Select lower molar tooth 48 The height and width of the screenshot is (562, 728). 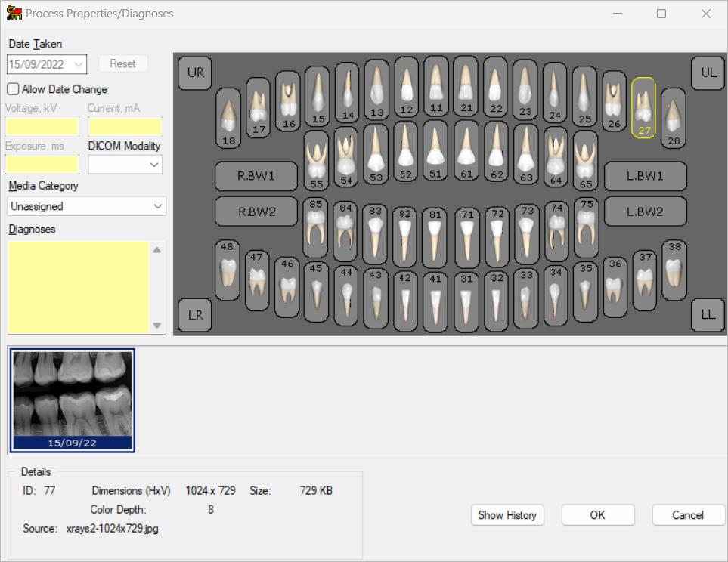[228, 269]
